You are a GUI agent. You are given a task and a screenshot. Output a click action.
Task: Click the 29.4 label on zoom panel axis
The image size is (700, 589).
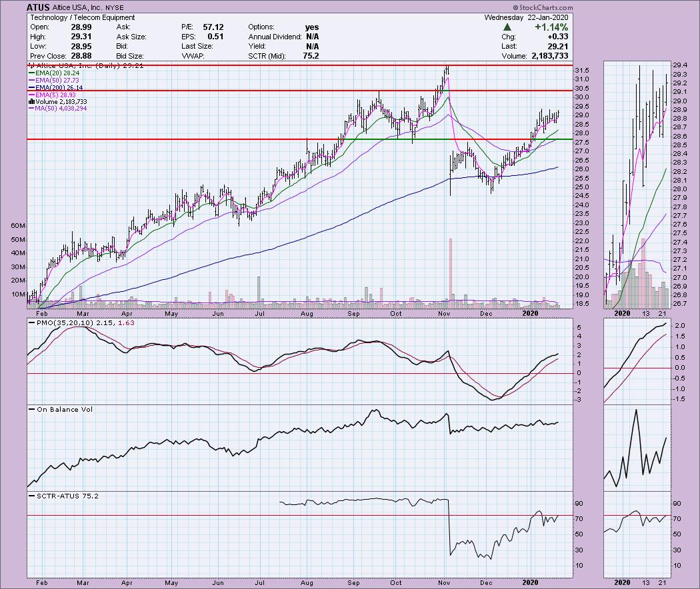tap(679, 65)
